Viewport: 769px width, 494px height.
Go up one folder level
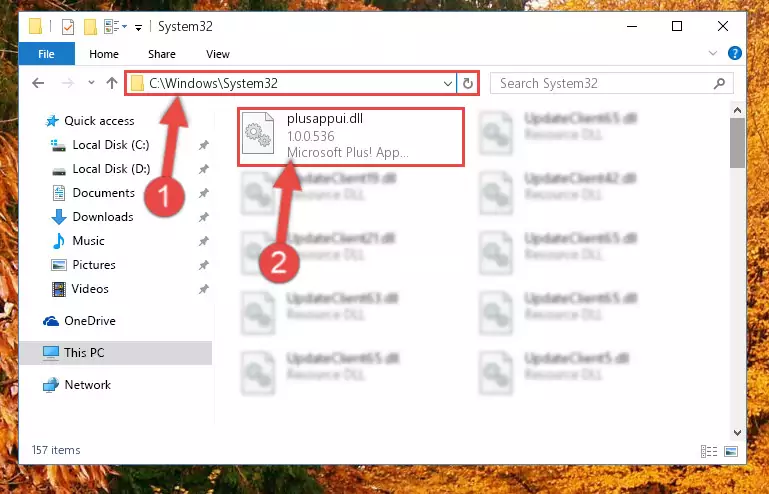(112, 83)
